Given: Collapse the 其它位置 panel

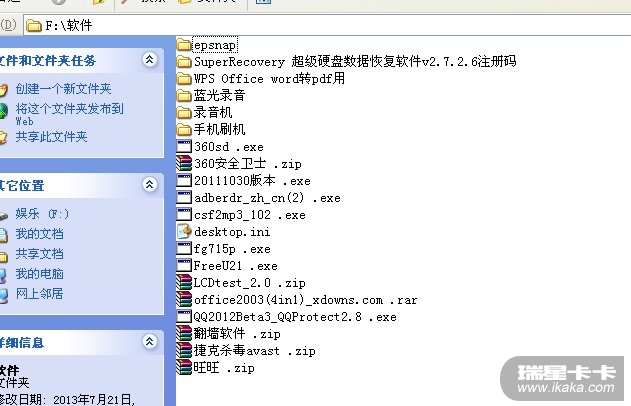Looking at the screenshot, I should click(x=149, y=185).
